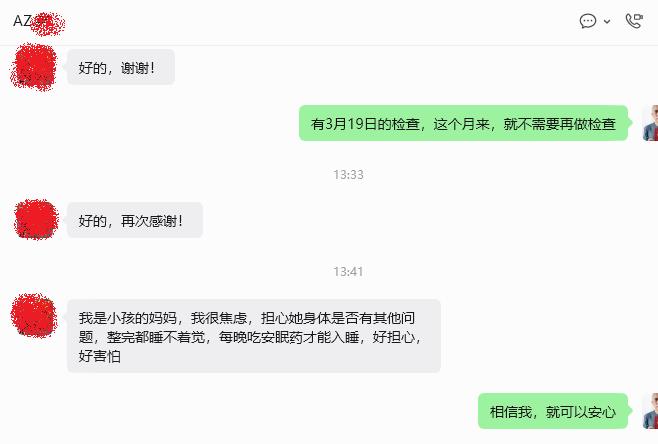Select the message 好的，再次感谢！
The image size is (658, 444).
click(x=135, y=220)
